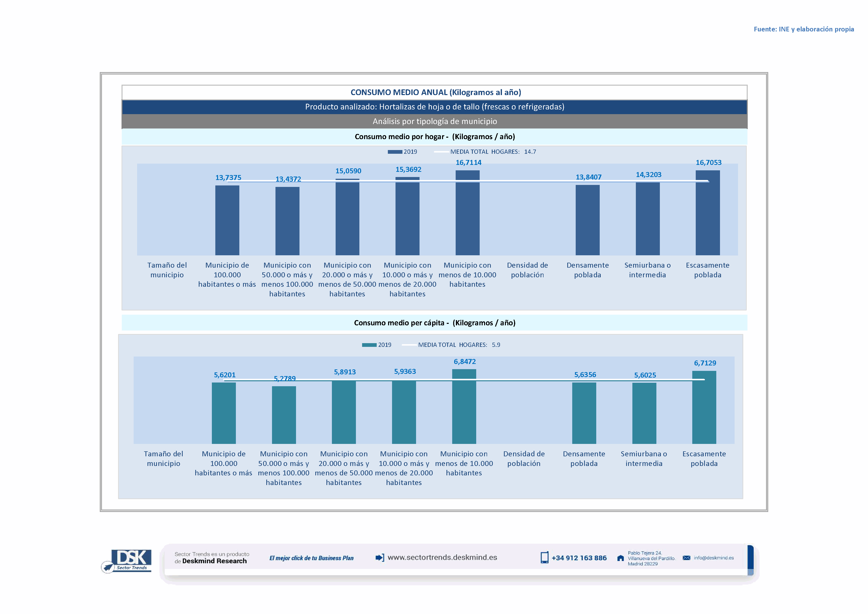Click the teal 2019 legend swatch in the lower chart
The image size is (868, 614).
369,345
